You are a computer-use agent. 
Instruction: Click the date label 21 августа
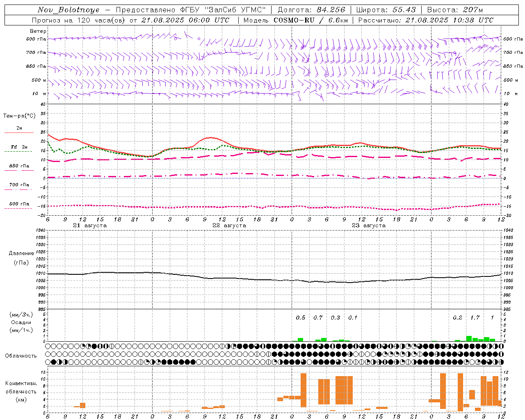pos(90,226)
